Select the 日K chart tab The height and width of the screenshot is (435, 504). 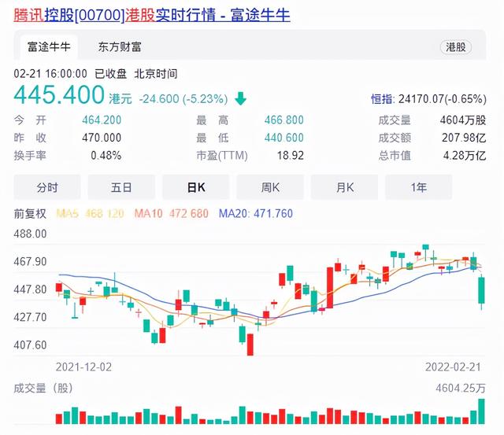196,187
